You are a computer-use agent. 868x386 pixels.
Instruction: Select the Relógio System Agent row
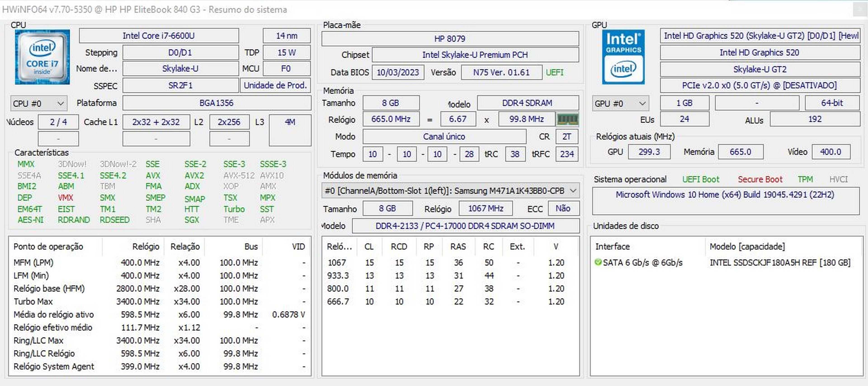point(159,367)
